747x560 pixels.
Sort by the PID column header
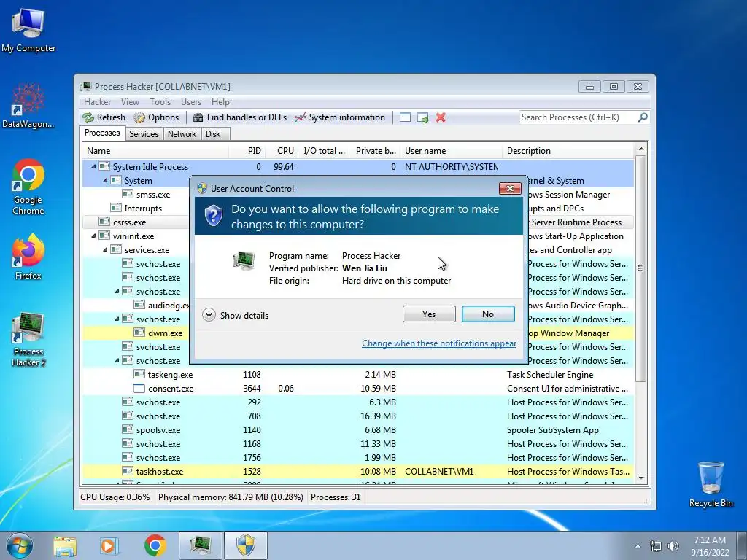(x=247, y=151)
